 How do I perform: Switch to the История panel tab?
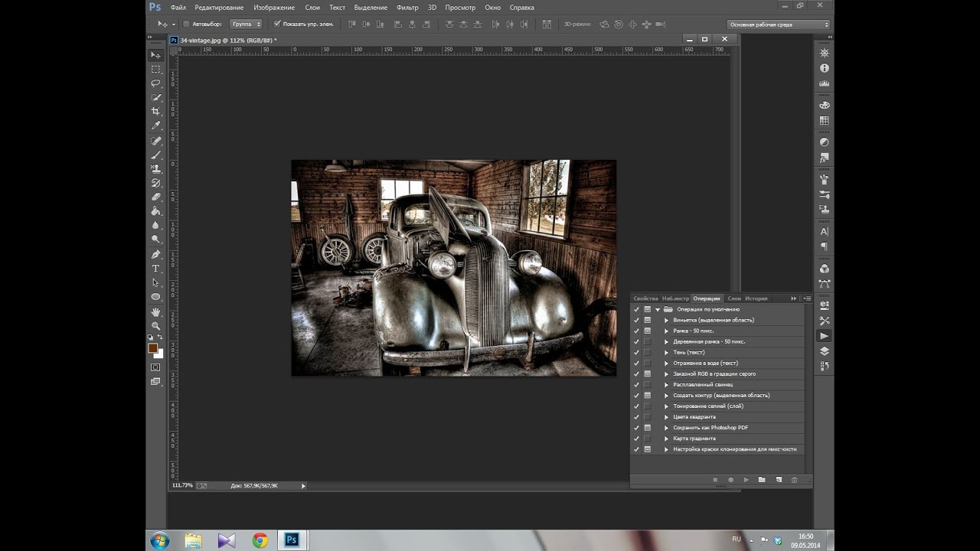pos(756,298)
